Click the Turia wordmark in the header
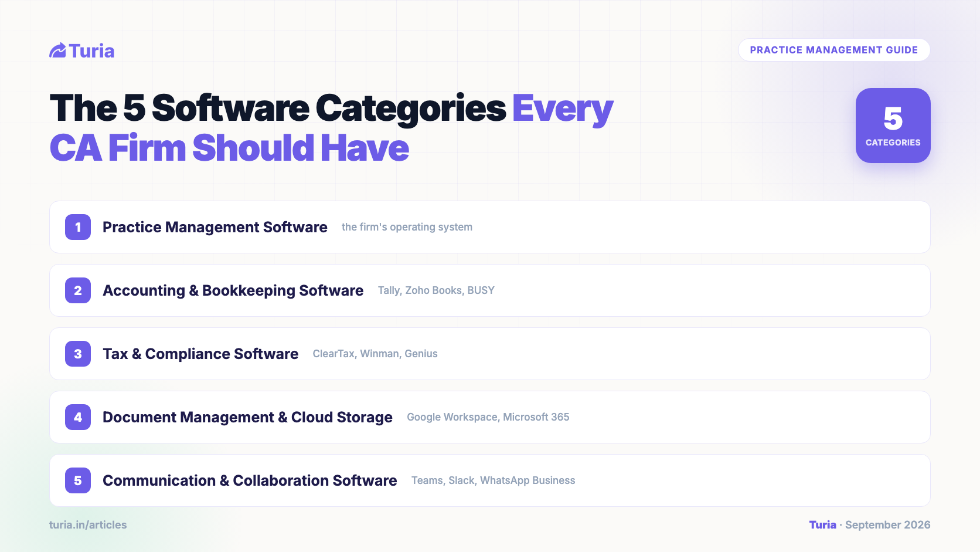 coord(91,51)
